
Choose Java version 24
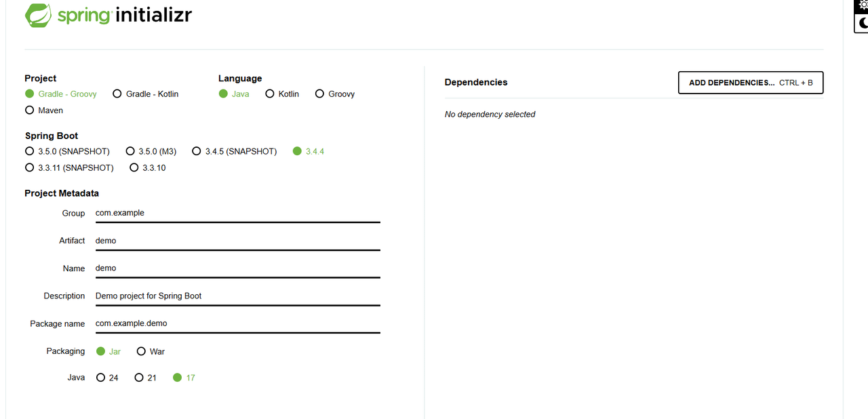click(x=100, y=378)
